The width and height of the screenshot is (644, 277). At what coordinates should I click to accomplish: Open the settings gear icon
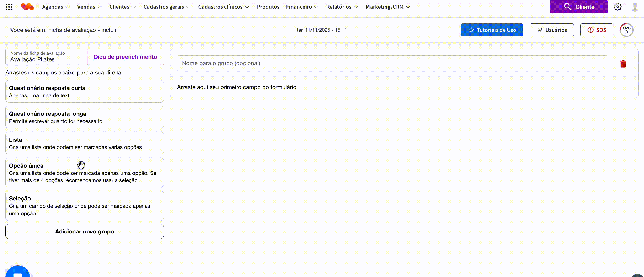[x=617, y=7]
